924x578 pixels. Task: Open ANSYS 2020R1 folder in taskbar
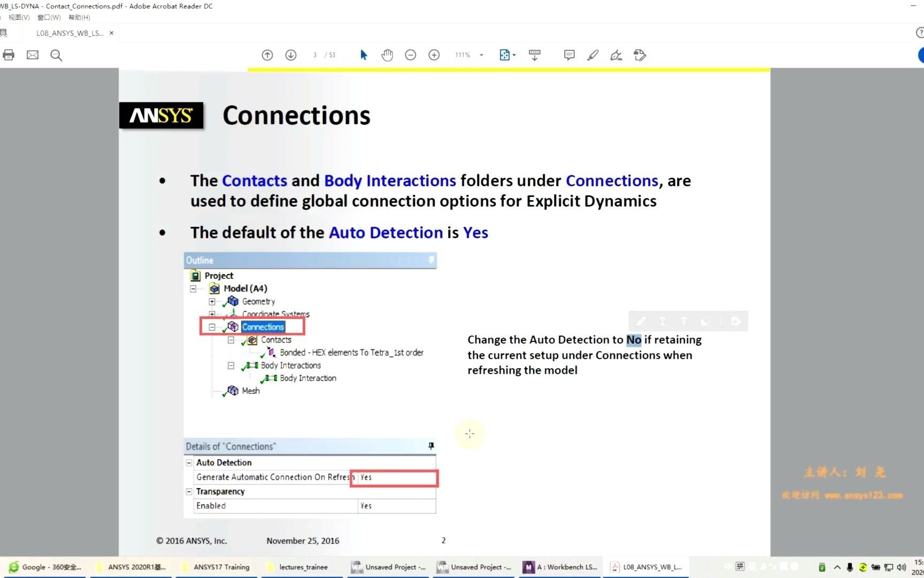coord(131,567)
